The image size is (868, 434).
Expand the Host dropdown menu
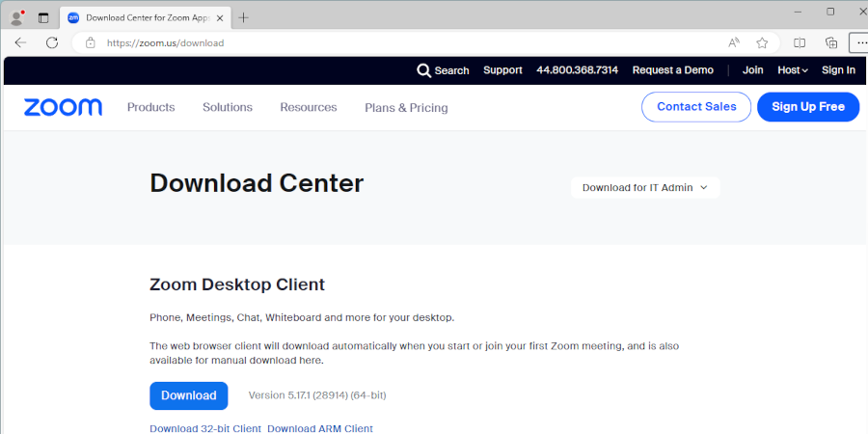pyautogui.click(x=793, y=70)
